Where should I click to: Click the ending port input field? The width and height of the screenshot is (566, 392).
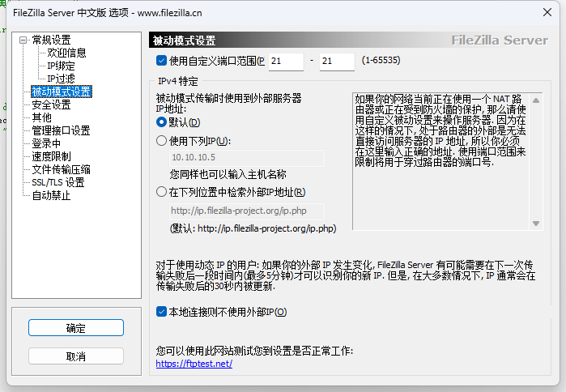pyautogui.click(x=337, y=62)
